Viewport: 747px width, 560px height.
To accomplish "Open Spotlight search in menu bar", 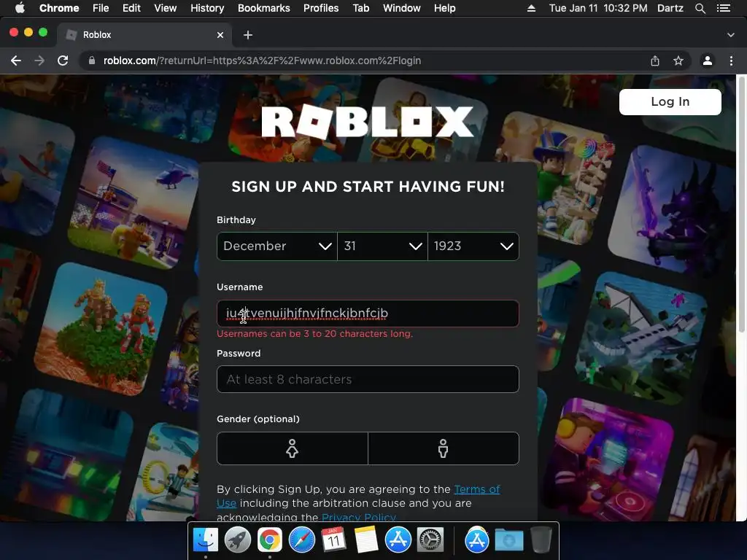I will (700, 8).
